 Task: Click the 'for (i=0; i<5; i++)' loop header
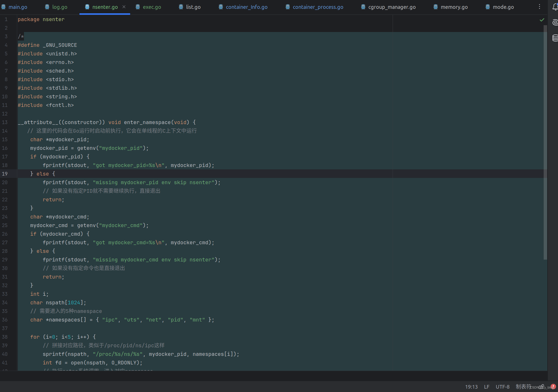[x=63, y=337]
